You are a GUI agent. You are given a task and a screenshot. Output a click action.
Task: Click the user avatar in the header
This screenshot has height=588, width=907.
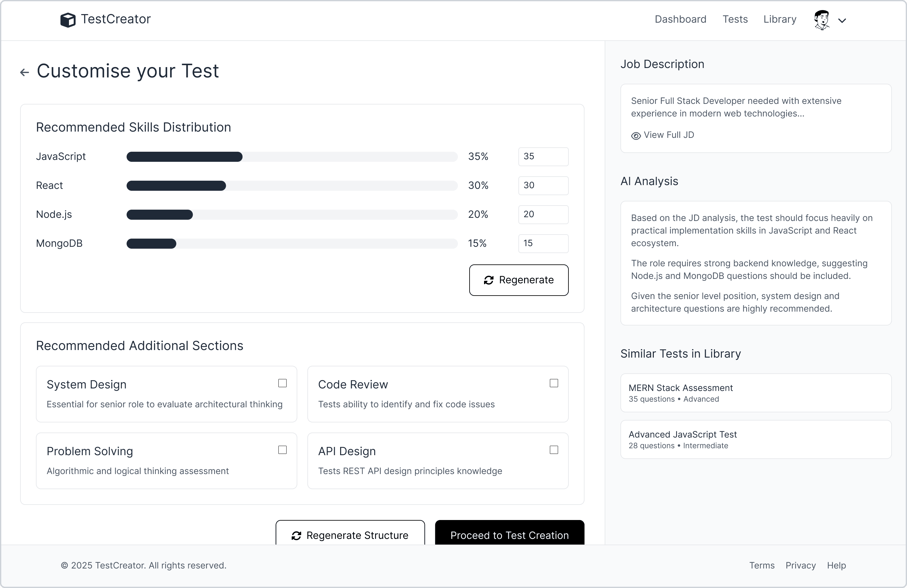coord(822,20)
